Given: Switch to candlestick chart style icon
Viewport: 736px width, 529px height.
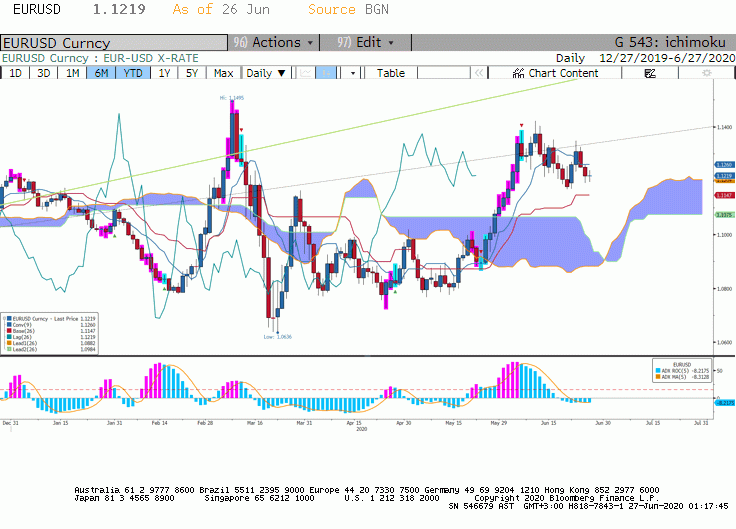Looking at the screenshot, I should tap(326, 73).
